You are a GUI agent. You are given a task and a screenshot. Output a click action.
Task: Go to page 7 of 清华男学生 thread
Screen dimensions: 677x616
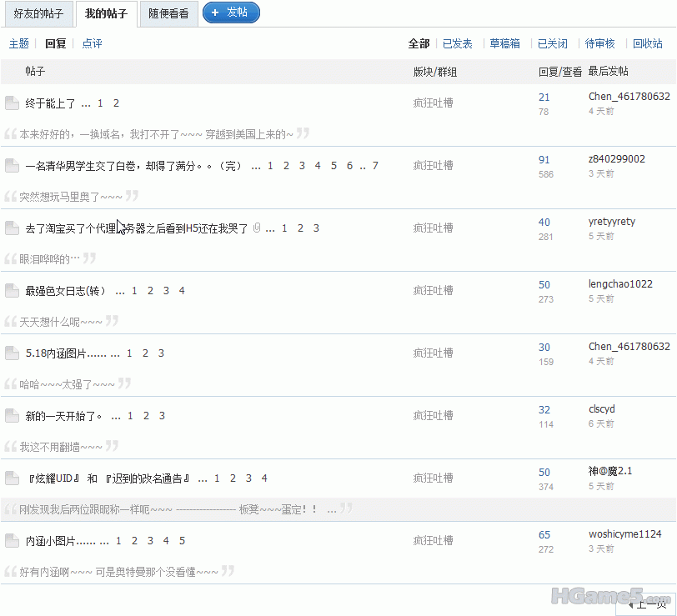coord(375,166)
